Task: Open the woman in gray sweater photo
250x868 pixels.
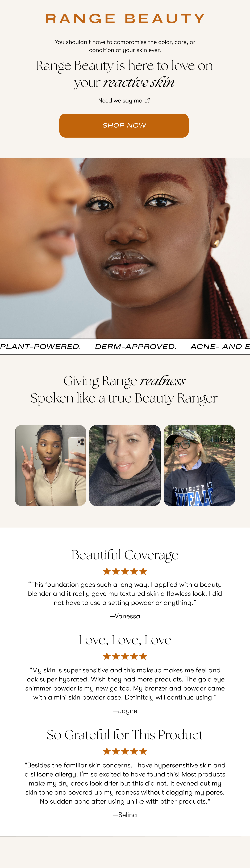Action: coord(125,465)
